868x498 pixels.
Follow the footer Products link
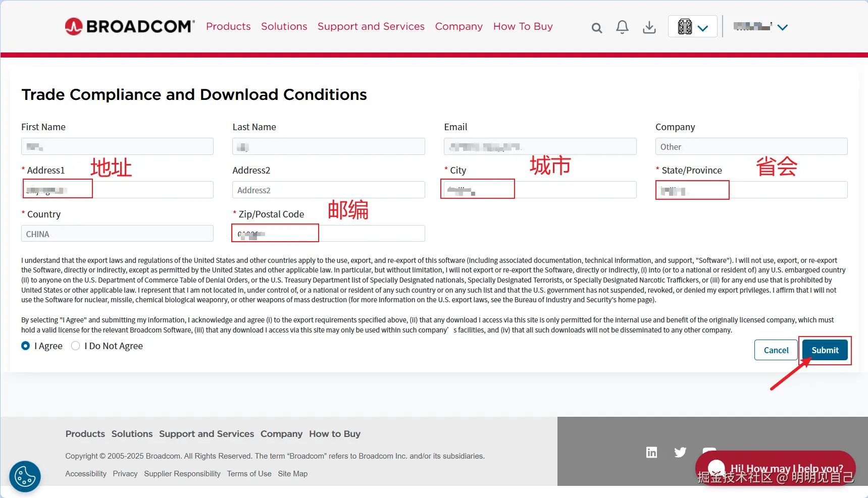point(85,434)
